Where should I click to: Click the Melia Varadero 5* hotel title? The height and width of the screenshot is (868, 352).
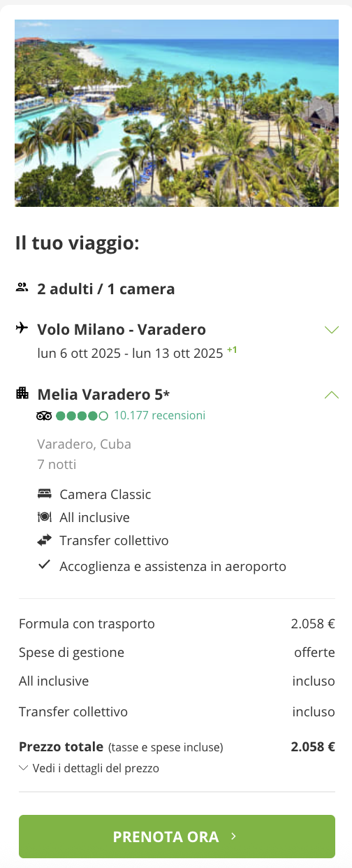pos(103,394)
